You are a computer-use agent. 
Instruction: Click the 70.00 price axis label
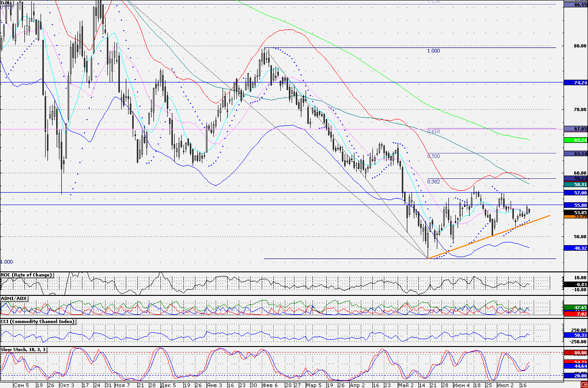coord(580,110)
